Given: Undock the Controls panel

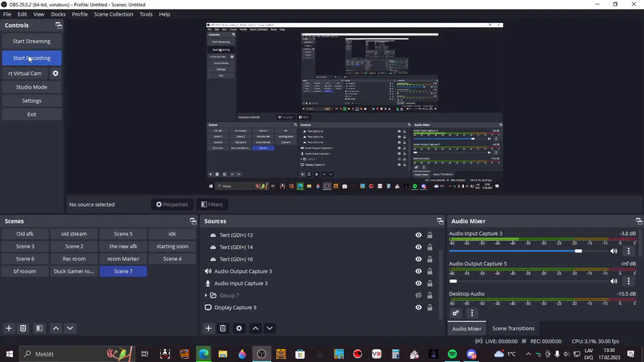Looking at the screenshot, I should click(59, 26).
